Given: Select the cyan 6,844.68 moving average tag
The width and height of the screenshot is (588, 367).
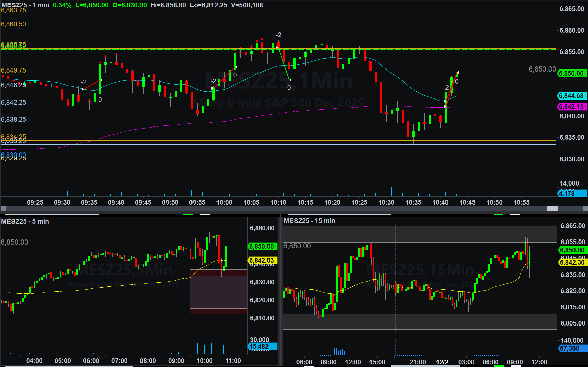Looking at the screenshot, I should 571,96.
